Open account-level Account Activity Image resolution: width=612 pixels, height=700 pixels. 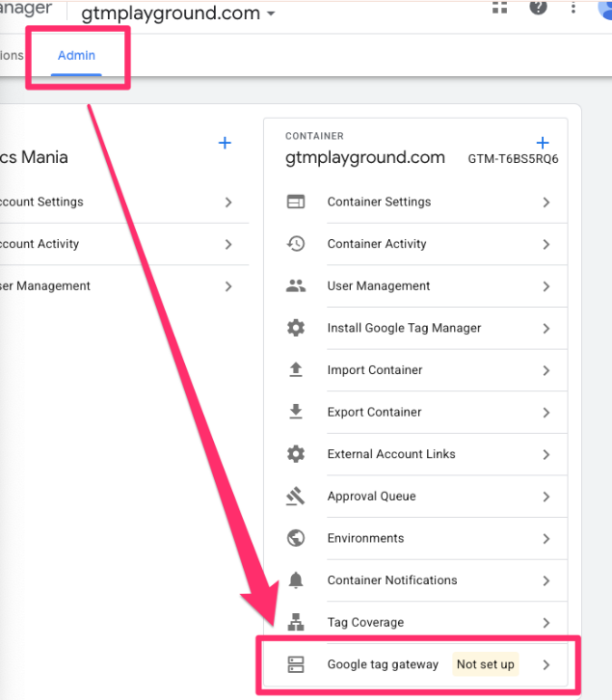click(124, 244)
